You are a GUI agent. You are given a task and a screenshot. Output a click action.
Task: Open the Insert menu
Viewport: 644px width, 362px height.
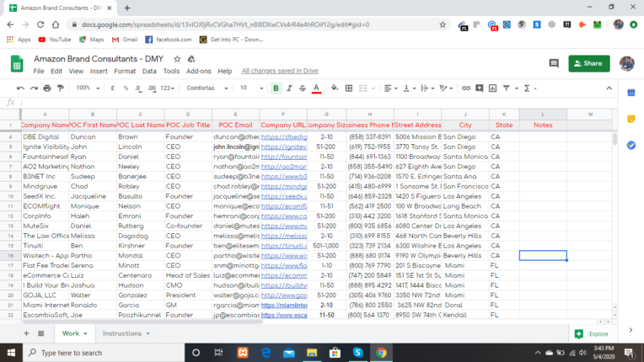pos(99,71)
